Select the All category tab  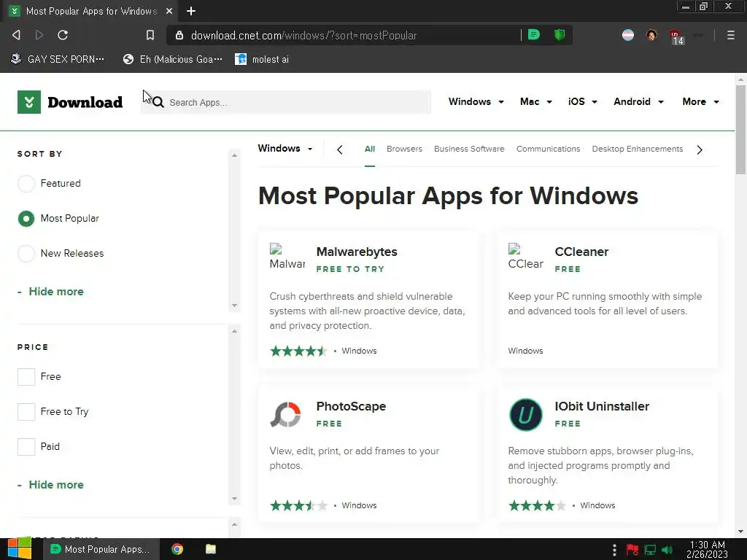[x=370, y=149]
